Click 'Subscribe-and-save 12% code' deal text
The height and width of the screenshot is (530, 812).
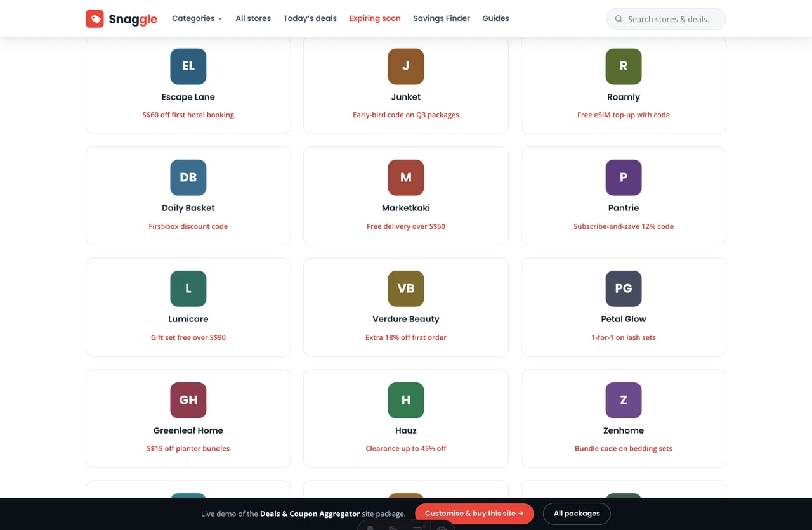[624, 226]
